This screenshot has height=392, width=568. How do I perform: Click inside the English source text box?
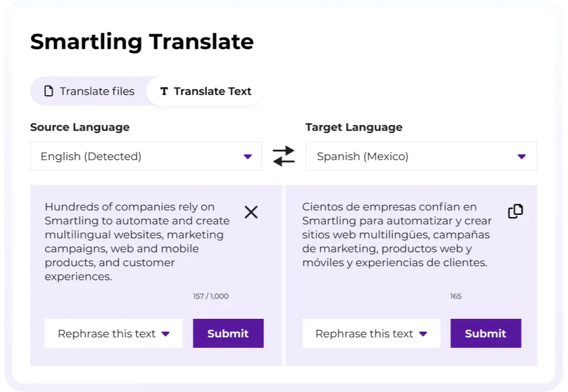pos(138,242)
